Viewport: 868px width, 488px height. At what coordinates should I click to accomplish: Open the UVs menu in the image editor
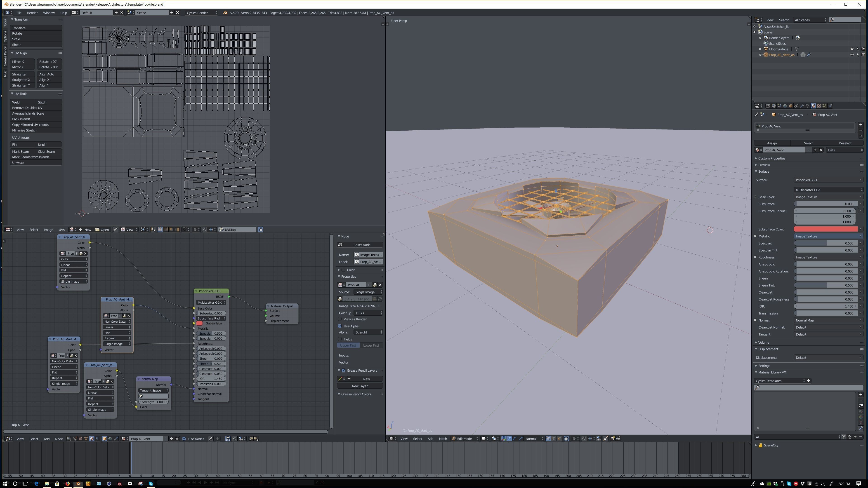click(x=62, y=230)
